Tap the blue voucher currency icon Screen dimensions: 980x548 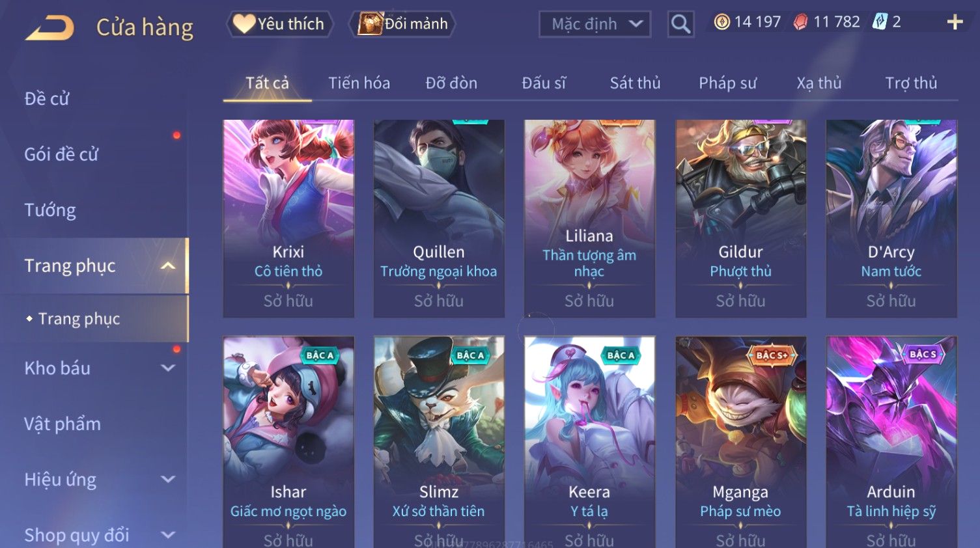click(880, 22)
